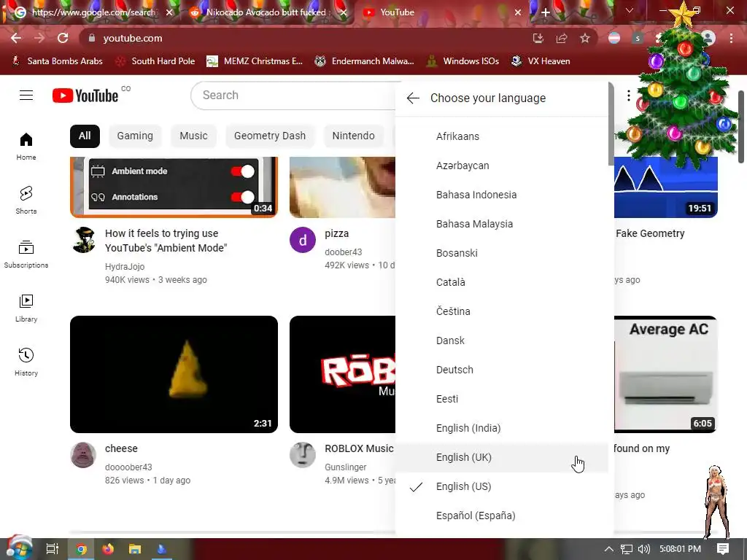The height and width of the screenshot is (560, 747).
Task: Open the HydraJojo channel avatar
Action: pos(84,240)
